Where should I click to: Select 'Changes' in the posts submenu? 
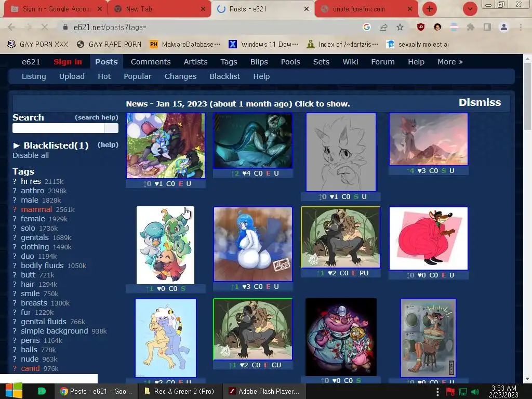pos(180,76)
